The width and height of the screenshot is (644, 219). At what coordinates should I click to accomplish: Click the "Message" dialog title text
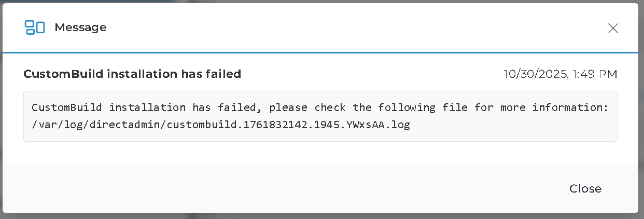pos(80,28)
